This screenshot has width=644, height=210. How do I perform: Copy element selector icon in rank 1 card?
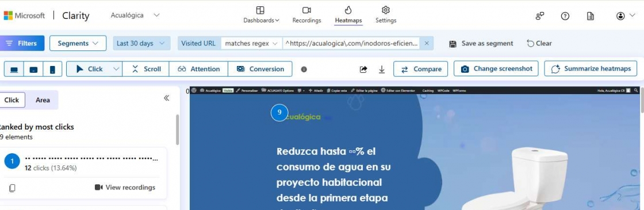pyautogui.click(x=12, y=188)
